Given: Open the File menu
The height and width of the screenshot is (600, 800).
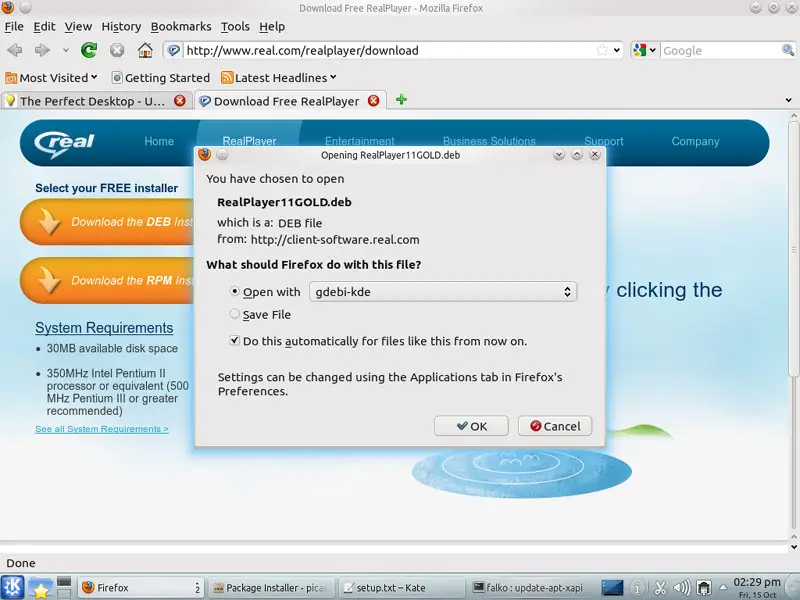Looking at the screenshot, I should click(x=14, y=27).
